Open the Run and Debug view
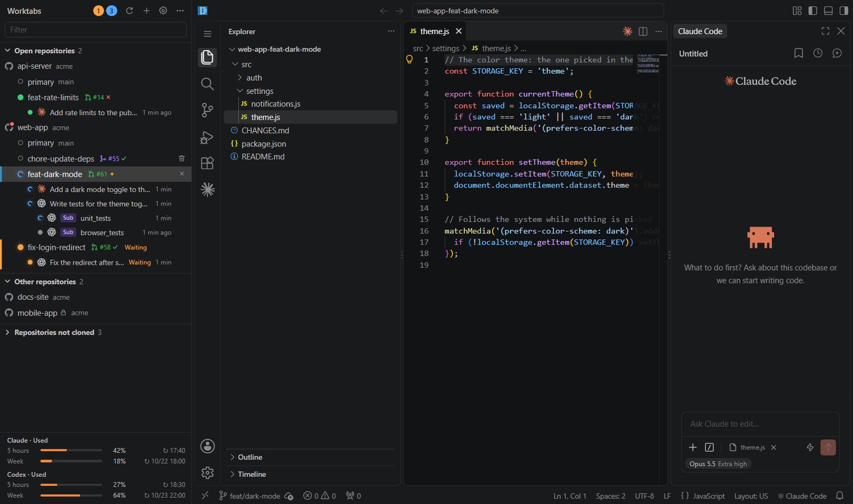 click(x=207, y=137)
